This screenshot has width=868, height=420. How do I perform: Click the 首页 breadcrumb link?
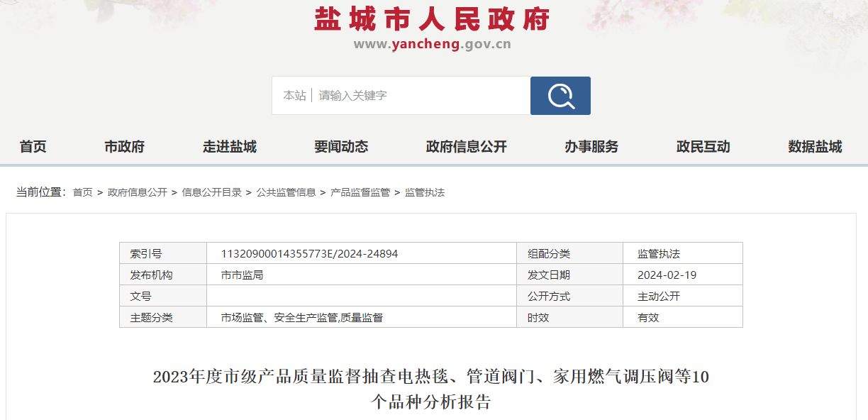[83, 192]
